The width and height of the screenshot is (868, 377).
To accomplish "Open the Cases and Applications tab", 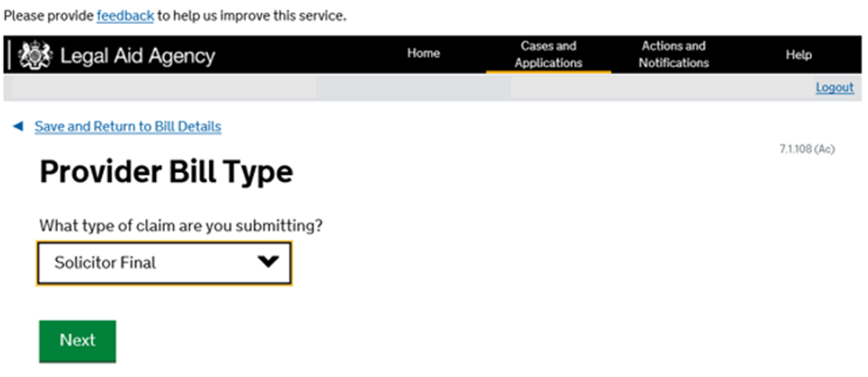I will click(x=548, y=54).
